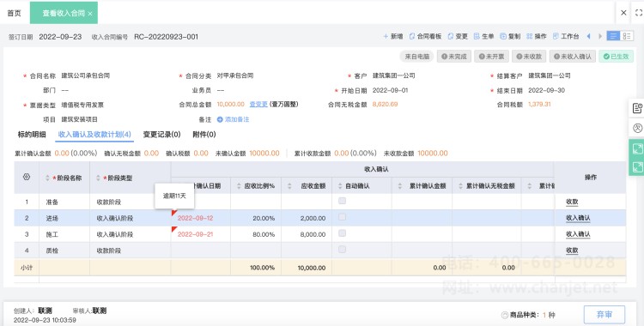Open the 操作 actions menu

537,37
